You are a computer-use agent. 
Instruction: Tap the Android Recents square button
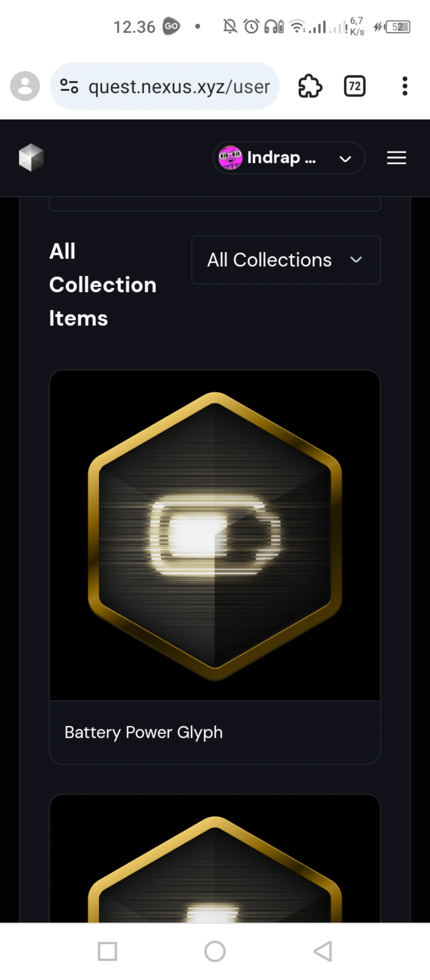point(107,951)
